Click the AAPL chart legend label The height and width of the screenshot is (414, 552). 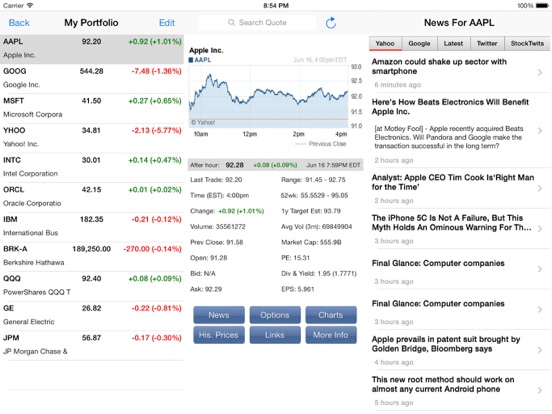pyautogui.click(x=200, y=60)
